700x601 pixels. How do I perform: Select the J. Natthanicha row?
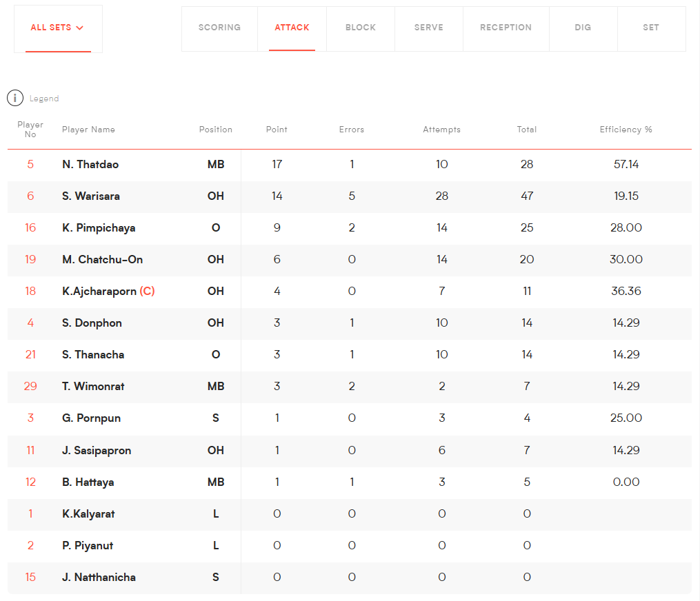pos(99,578)
